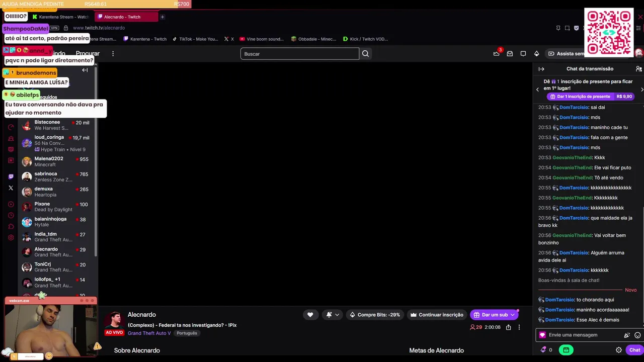Open demuxa channel in sidebar
The image size is (644, 362).
point(56,192)
